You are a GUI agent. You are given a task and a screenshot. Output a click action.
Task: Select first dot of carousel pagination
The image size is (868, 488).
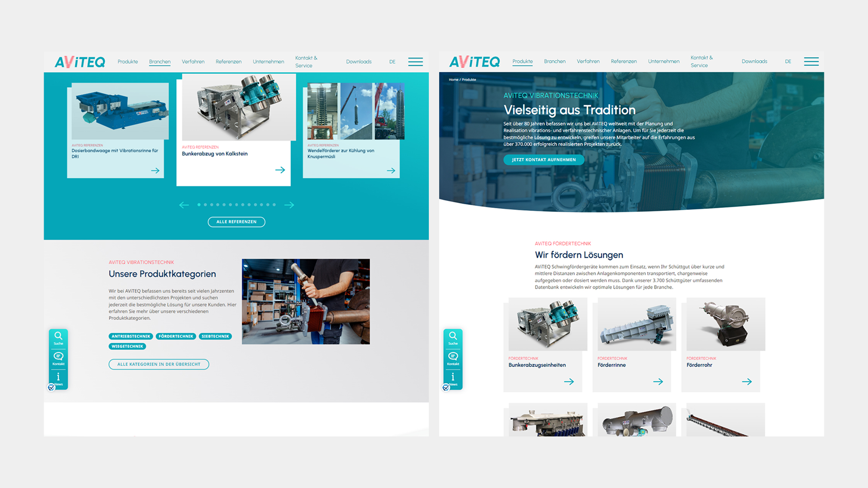[x=199, y=205]
